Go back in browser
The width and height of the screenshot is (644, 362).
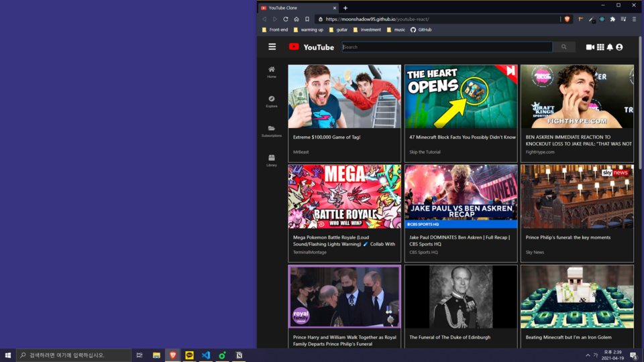[x=264, y=19]
